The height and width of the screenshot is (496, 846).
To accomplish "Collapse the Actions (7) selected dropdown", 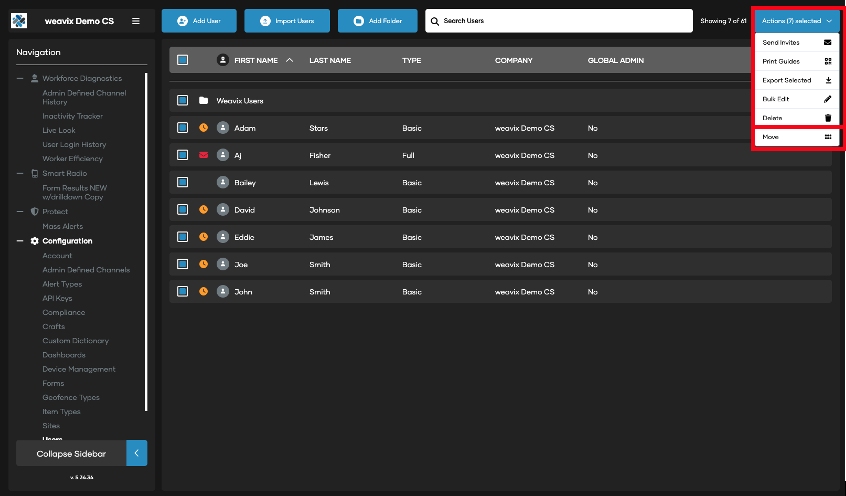I will (797, 21).
